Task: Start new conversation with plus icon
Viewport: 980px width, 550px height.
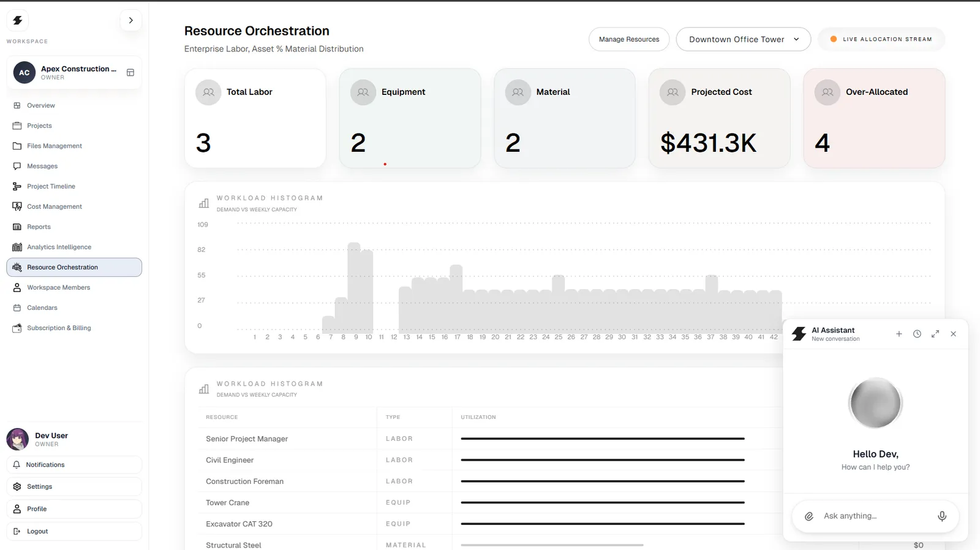Action: click(x=899, y=334)
